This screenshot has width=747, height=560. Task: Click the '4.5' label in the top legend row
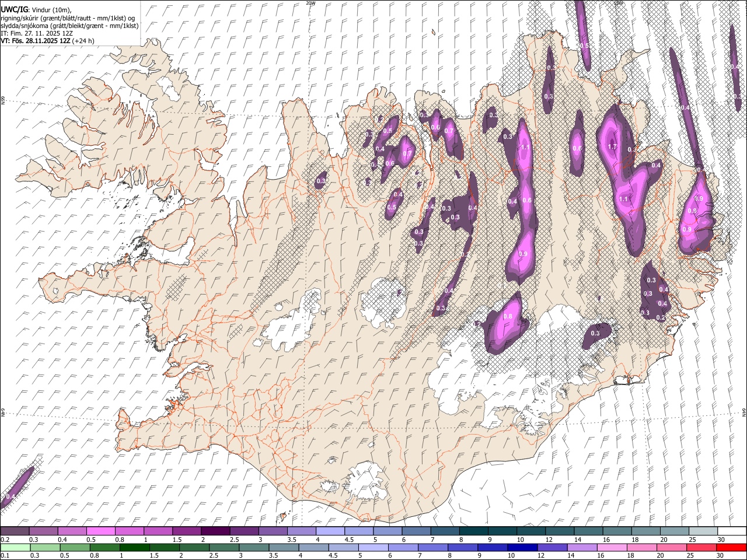(x=349, y=540)
